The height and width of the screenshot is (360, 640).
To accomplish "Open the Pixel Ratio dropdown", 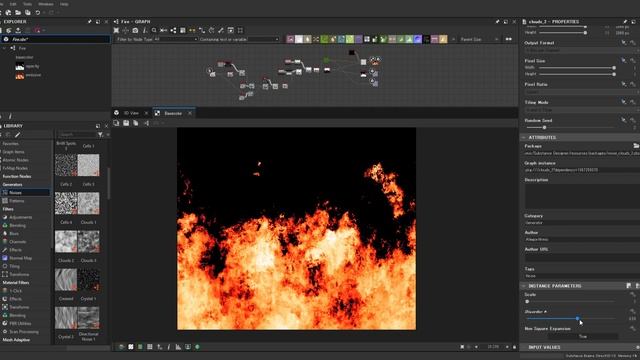I will [x=581, y=92].
